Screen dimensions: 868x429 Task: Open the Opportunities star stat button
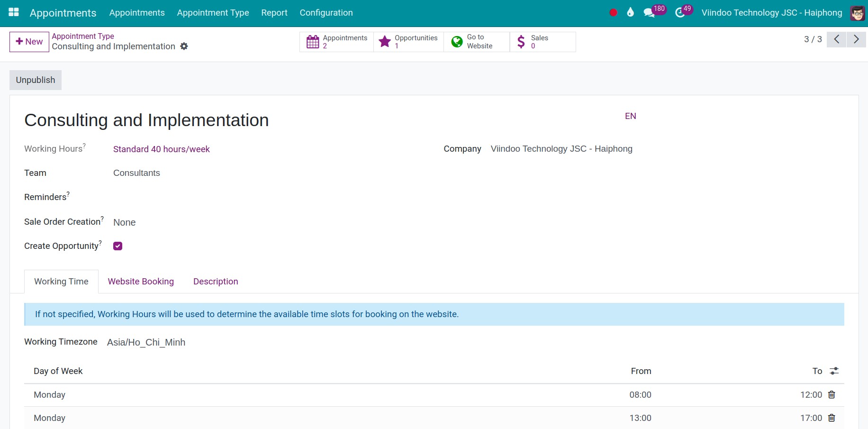[x=408, y=42]
